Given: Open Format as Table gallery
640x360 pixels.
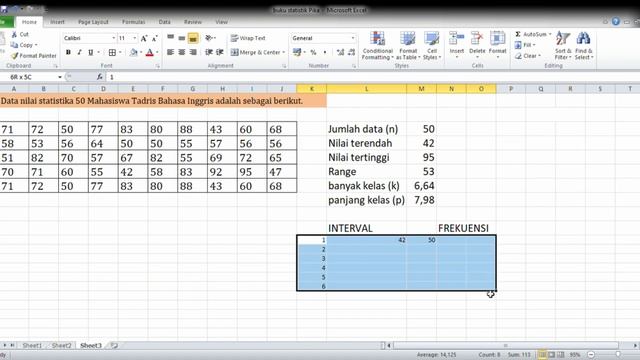Looking at the screenshot, I should tap(408, 46).
